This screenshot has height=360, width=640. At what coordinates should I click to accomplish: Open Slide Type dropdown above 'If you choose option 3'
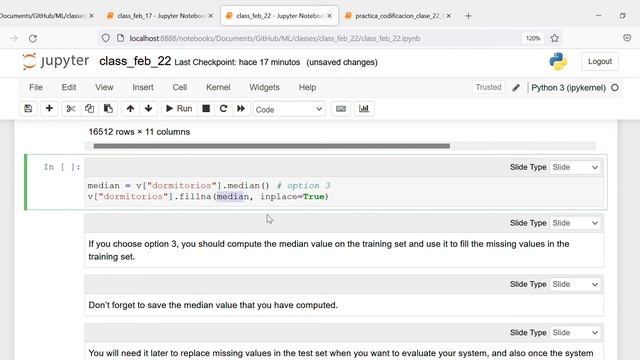(x=575, y=223)
